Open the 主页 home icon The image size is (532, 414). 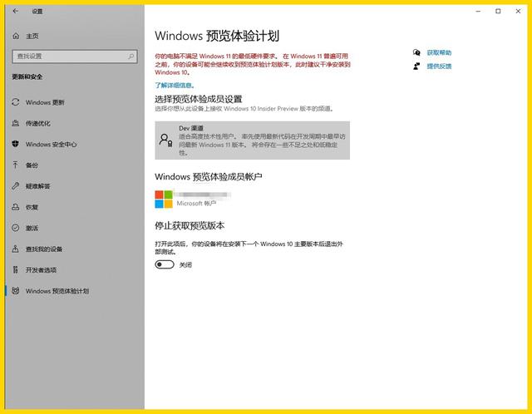click(16, 36)
